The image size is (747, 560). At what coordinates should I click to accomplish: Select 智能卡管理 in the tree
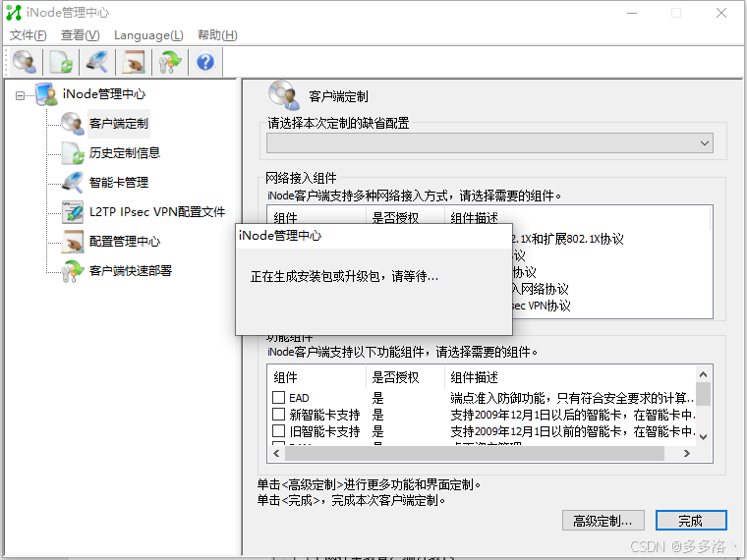click(119, 183)
